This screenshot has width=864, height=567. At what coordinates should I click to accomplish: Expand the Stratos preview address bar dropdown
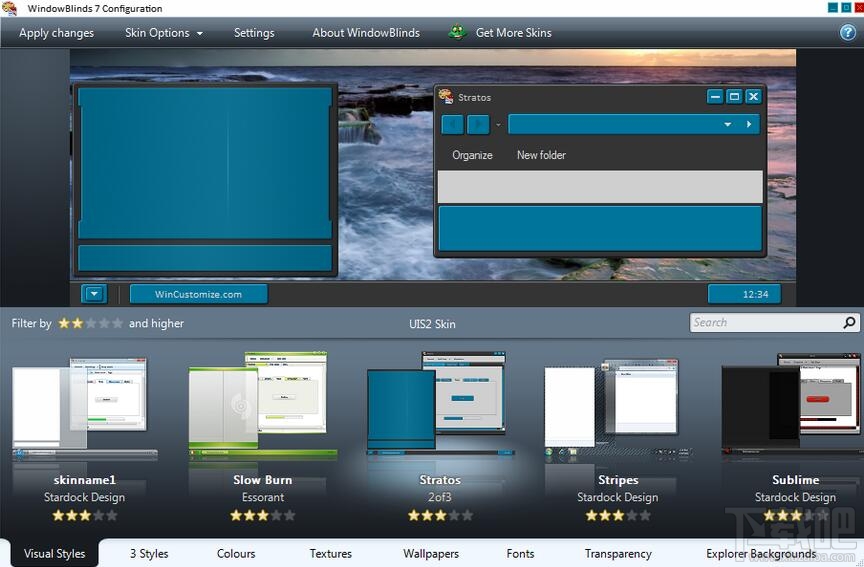727,125
